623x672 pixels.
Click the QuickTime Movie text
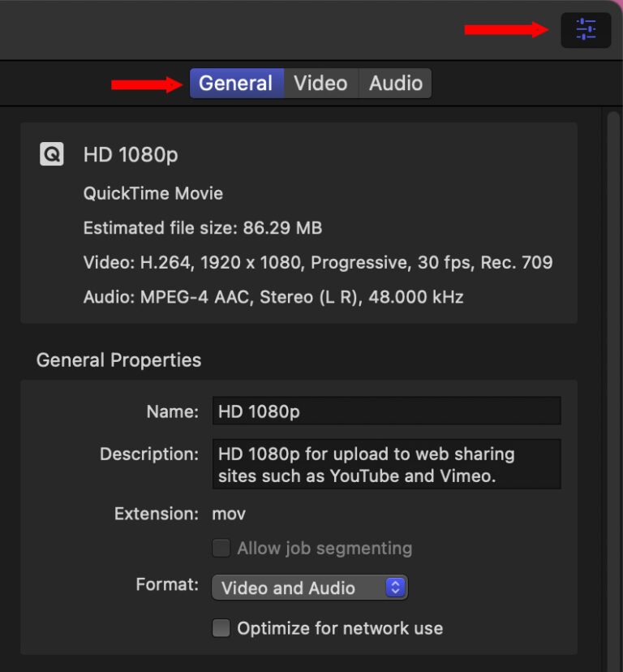click(153, 194)
